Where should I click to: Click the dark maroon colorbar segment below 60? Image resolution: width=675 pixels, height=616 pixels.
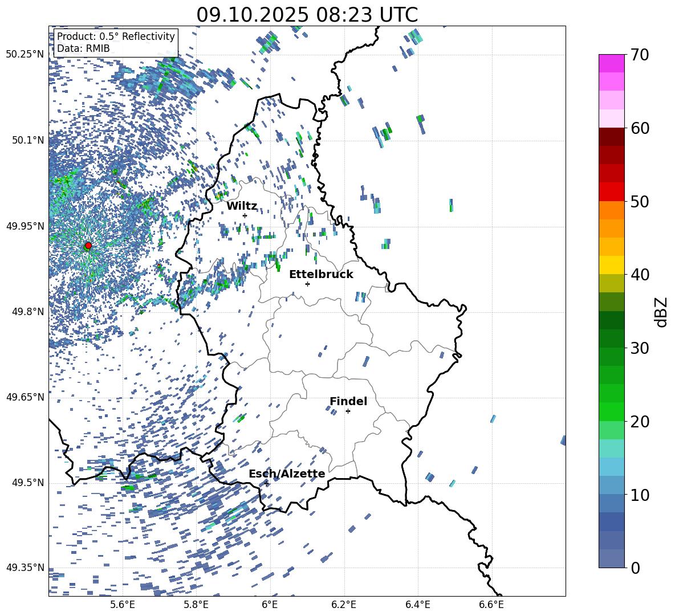pyautogui.click(x=612, y=137)
